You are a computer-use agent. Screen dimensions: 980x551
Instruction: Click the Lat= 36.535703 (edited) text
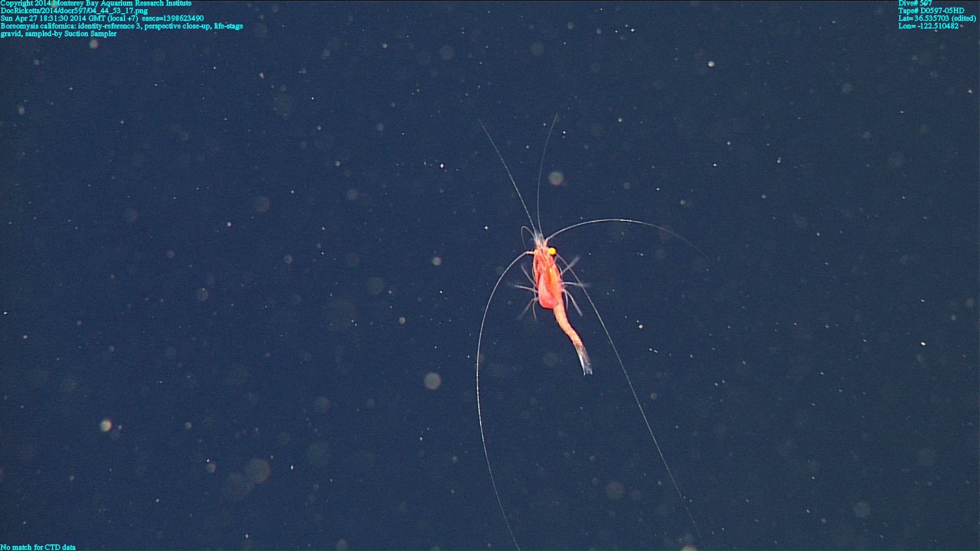point(937,18)
